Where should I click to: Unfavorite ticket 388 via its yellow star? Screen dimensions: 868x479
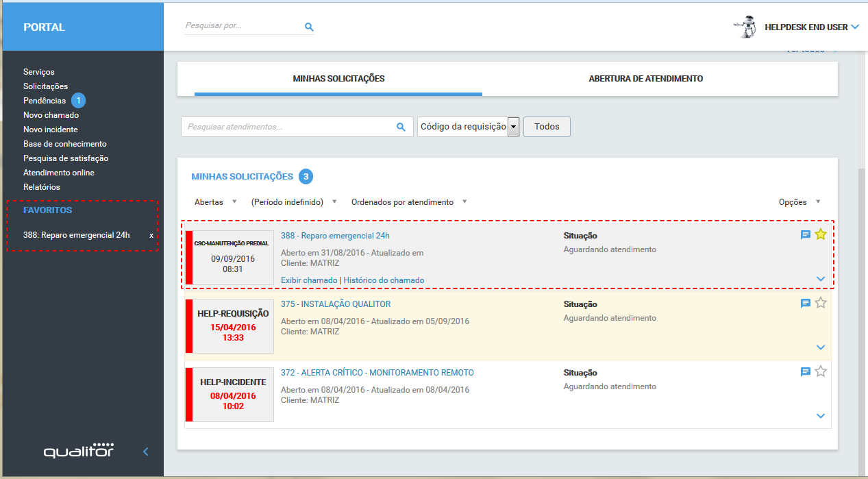821,234
